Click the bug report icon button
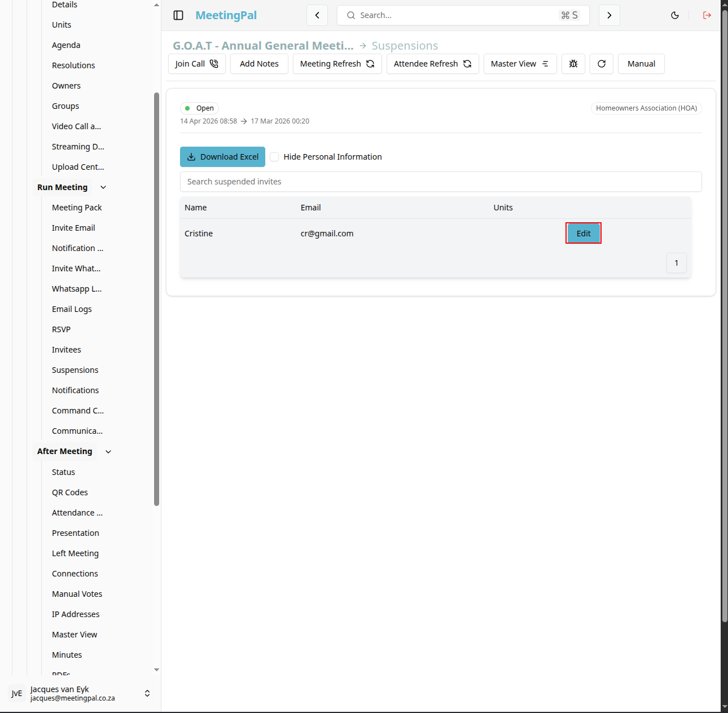The image size is (728, 713). point(573,64)
